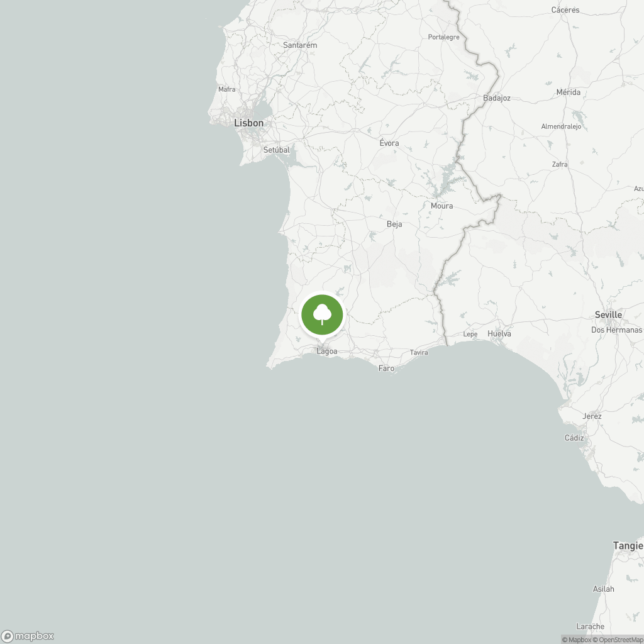Screen dimensions: 644x644
Task: Click the Seville city label
Action: 608,314
